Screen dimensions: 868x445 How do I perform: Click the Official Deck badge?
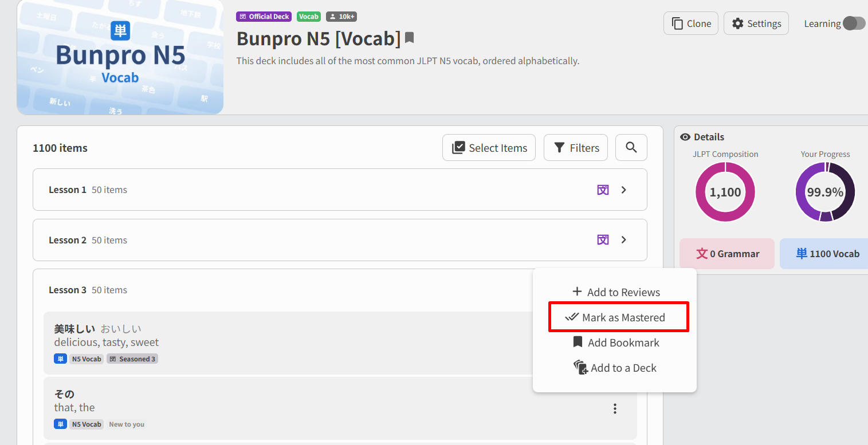(x=264, y=17)
